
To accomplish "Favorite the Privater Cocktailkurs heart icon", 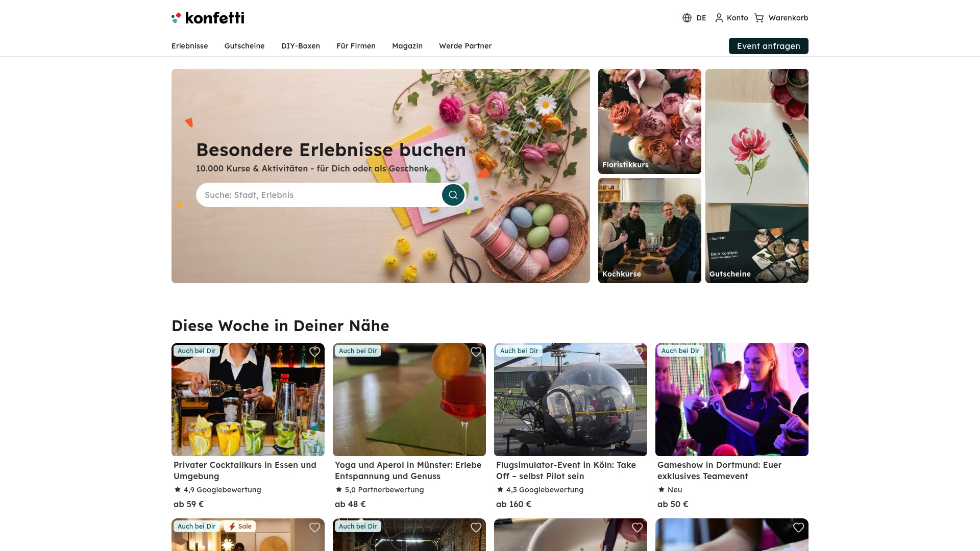I will (x=315, y=352).
